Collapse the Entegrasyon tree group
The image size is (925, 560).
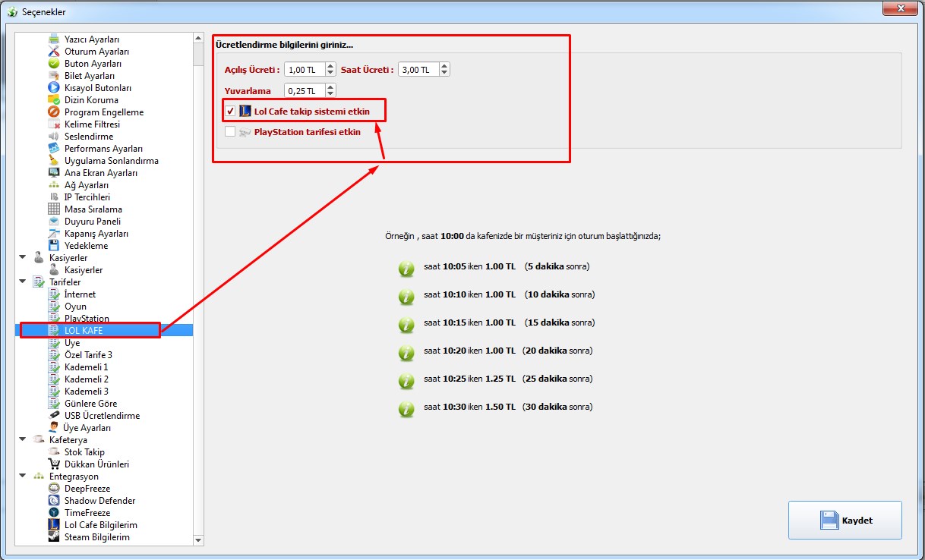tap(23, 477)
